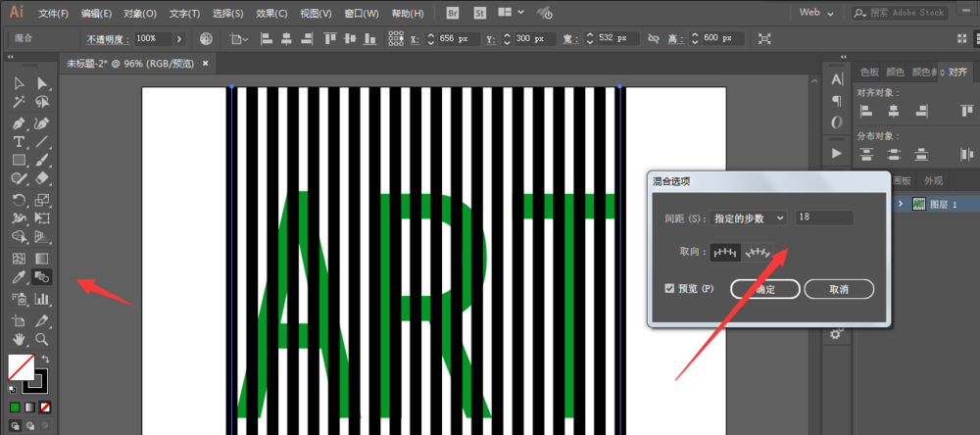Click the Recolor Artwork wheel icon
980x435 pixels.
[x=206, y=39]
